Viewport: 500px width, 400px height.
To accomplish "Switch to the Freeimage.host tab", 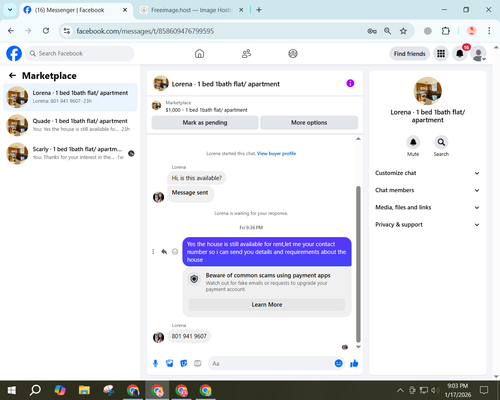I will 191,10.
